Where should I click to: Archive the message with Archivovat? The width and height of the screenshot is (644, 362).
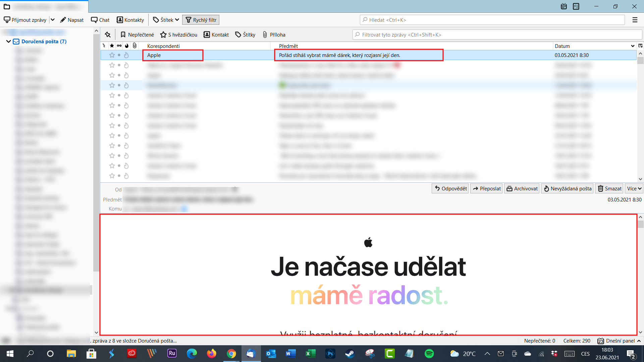pos(522,188)
